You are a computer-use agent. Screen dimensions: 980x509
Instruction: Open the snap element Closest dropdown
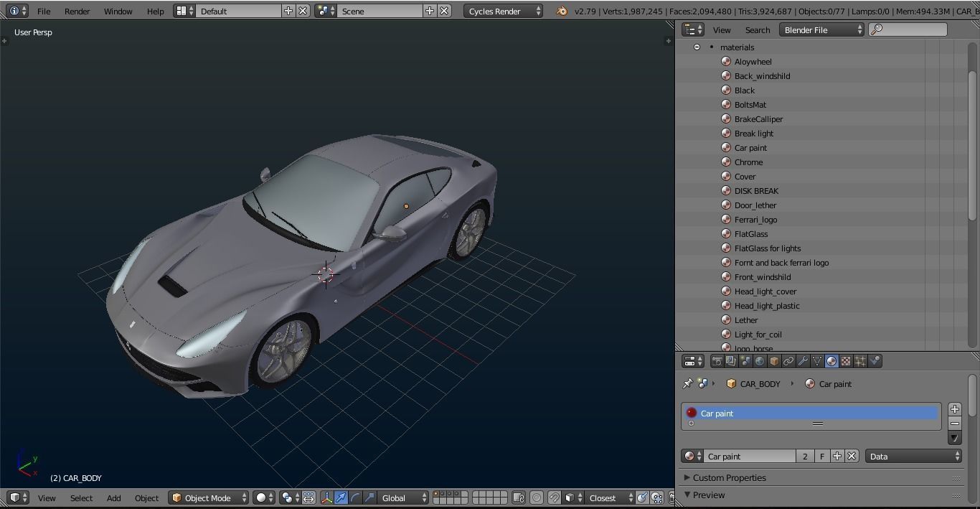coord(610,498)
